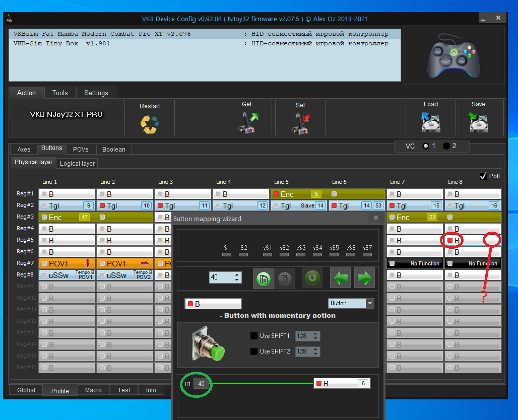Toggle the Poll checkbox
Screen dimensions: 518x420
click(x=483, y=176)
